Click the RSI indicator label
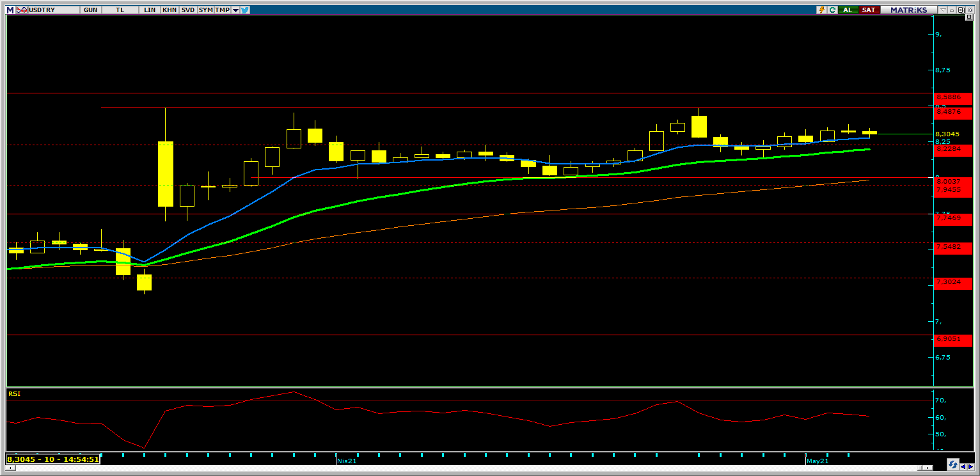The width and height of the screenshot is (980, 476). point(15,394)
